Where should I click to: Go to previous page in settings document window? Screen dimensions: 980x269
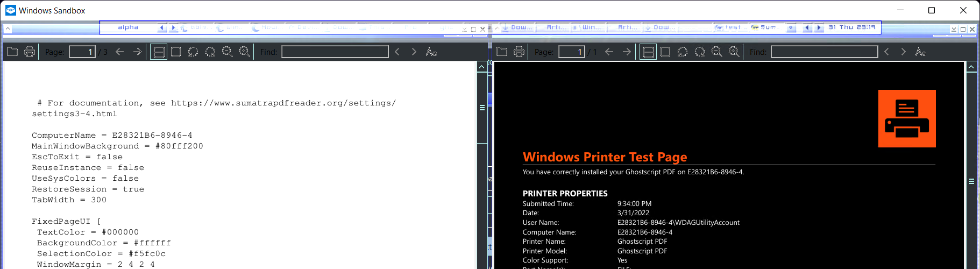[x=120, y=52]
